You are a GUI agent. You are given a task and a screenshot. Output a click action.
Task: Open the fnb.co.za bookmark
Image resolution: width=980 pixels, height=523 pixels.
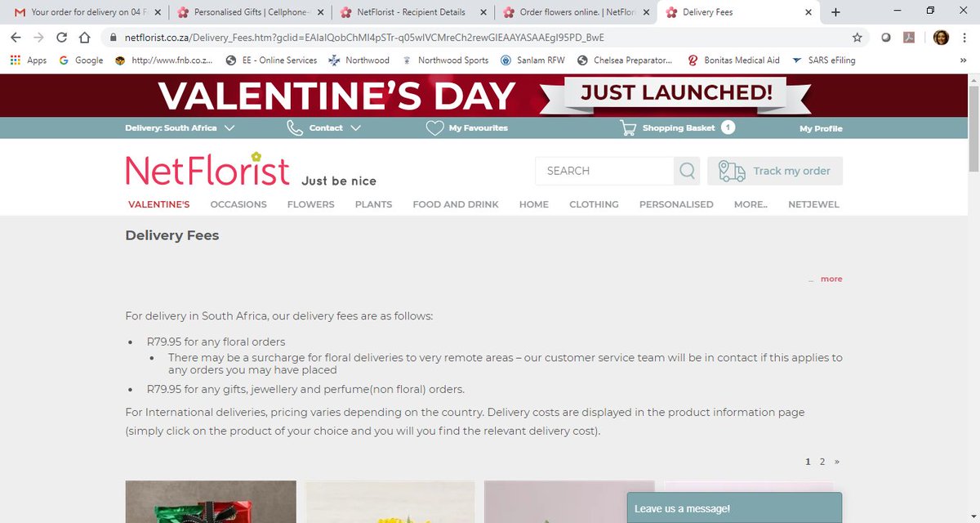click(x=164, y=60)
